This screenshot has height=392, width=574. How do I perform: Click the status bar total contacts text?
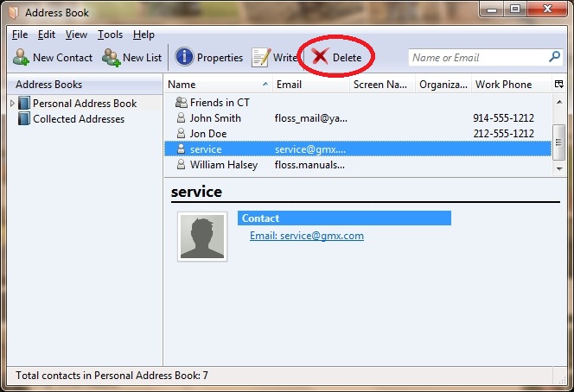click(112, 376)
